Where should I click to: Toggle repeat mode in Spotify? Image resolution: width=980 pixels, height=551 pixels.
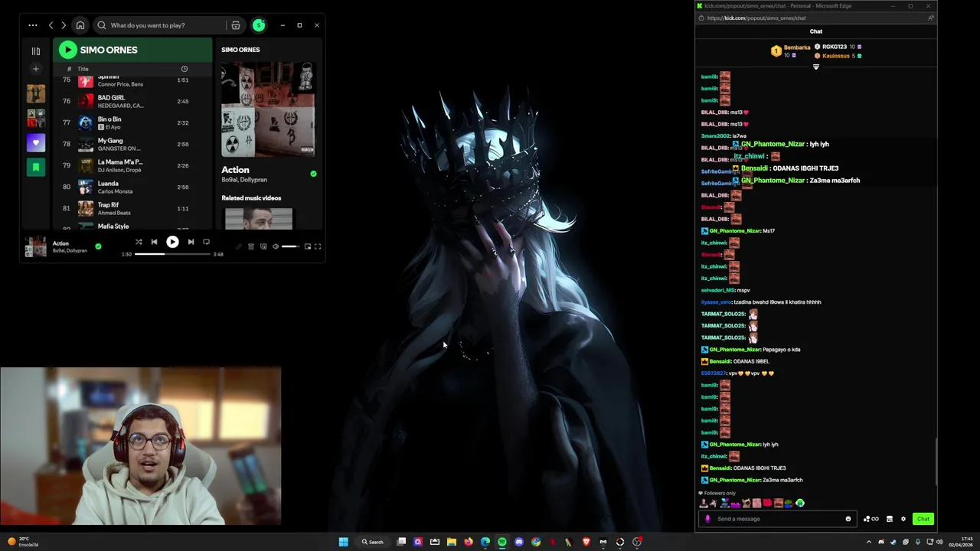[206, 242]
